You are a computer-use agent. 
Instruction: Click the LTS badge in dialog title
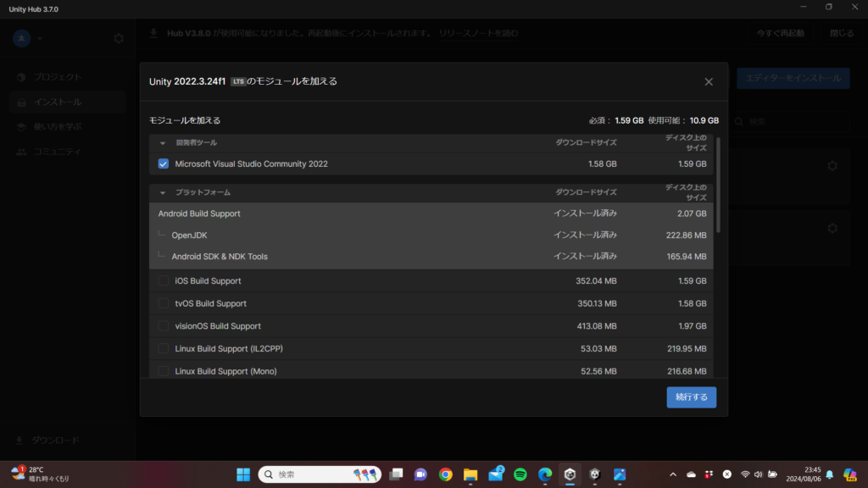238,81
